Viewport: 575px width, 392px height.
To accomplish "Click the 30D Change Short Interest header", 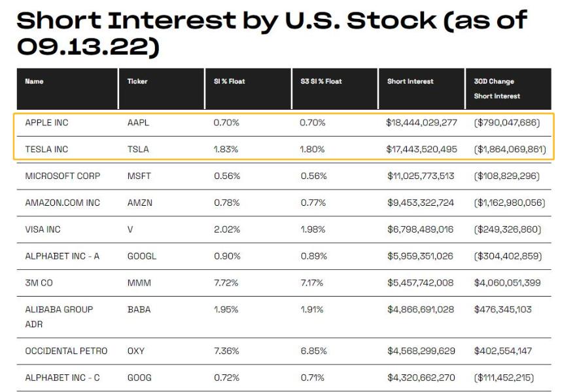I will pyautogui.click(x=497, y=89).
